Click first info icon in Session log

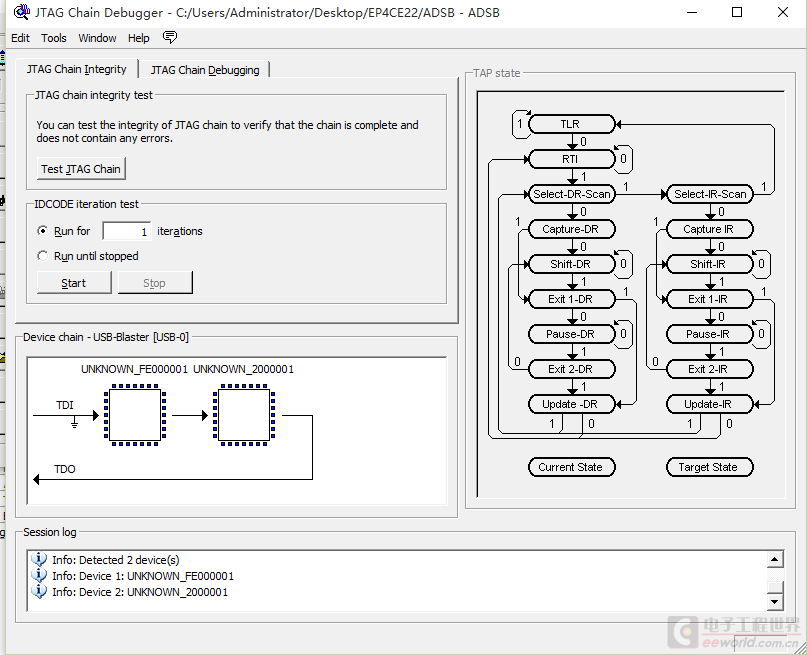click(39, 559)
